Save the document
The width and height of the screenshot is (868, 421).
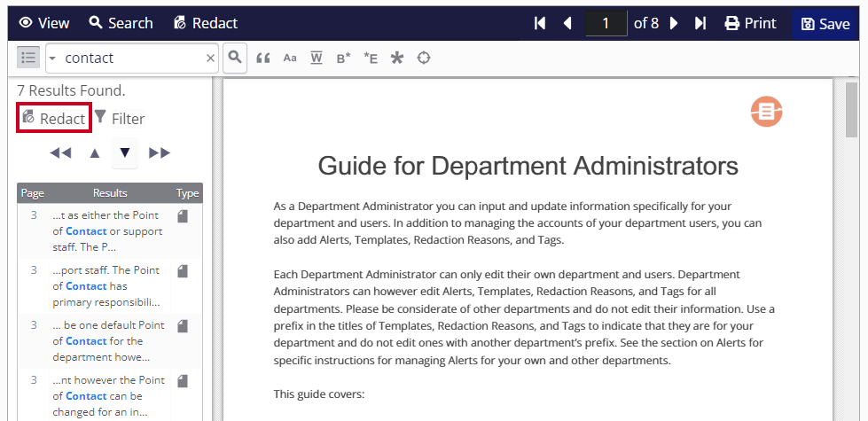tap(825, 24)
